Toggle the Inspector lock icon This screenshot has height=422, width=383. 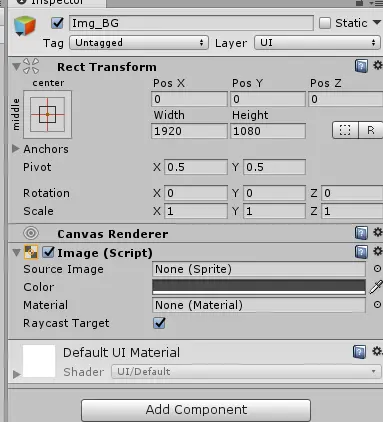click(359, 3)
